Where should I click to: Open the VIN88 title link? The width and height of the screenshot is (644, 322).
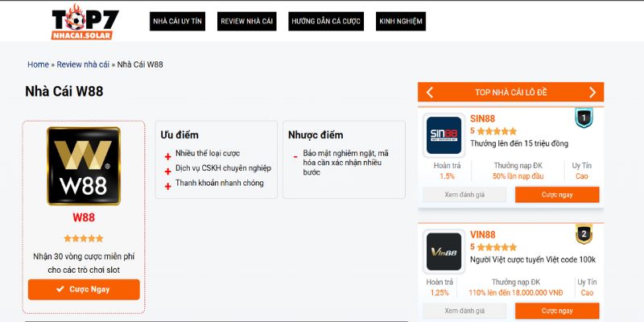pyautogui.click(x=483, y=235)
